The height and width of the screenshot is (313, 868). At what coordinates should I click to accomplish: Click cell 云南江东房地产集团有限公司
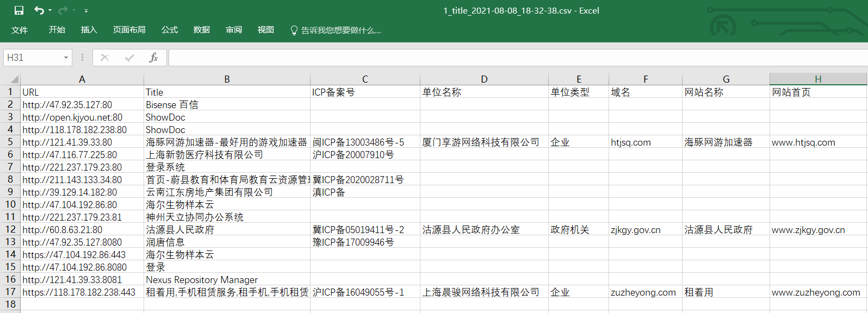(227, 192)
